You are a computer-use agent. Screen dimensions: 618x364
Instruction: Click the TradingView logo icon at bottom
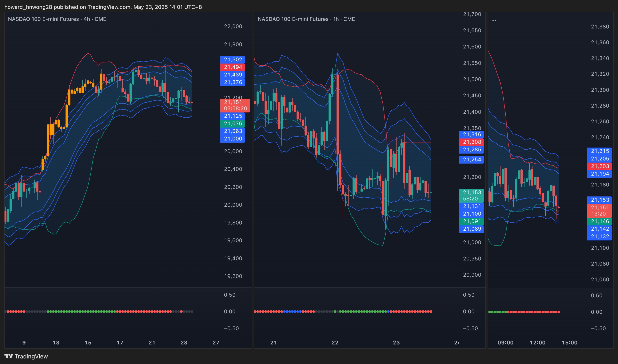click(x=9, y=356)
